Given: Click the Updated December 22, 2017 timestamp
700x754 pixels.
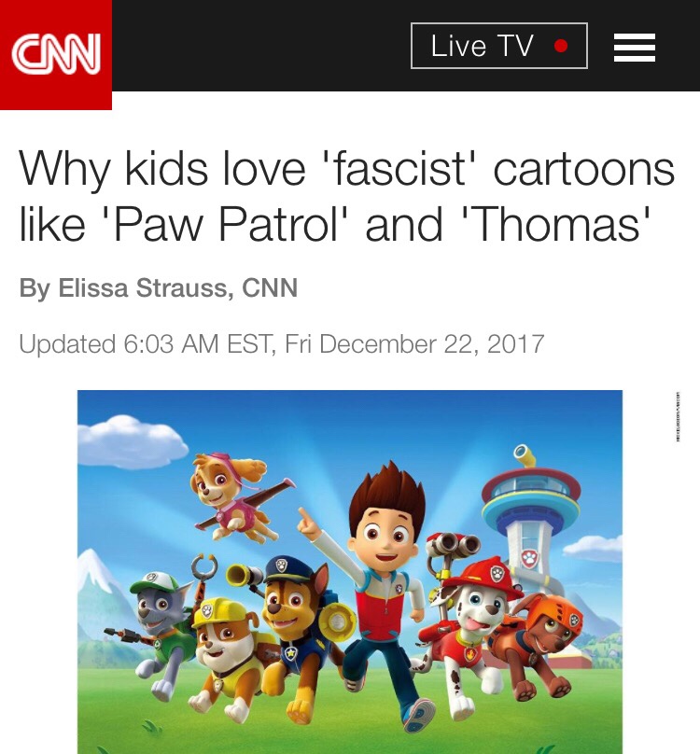Looking at the screenshot, I should 282,344.
